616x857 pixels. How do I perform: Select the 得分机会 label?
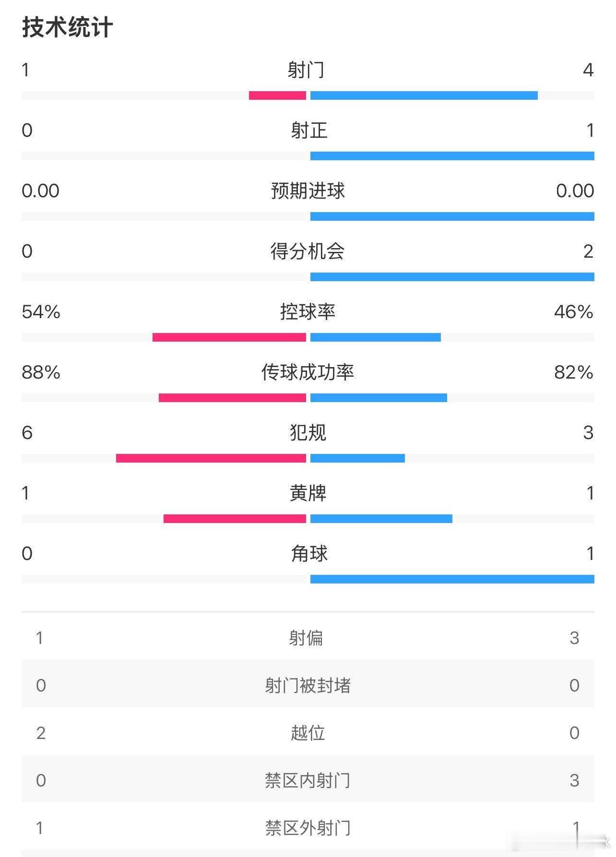pyautogui.click(x=308, y=251)
